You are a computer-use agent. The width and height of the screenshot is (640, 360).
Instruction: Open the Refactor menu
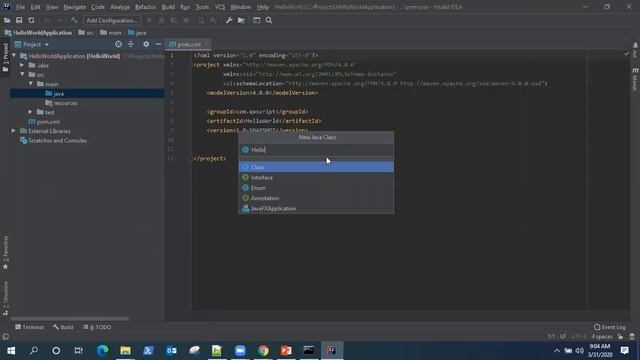(x=145, y=7)
